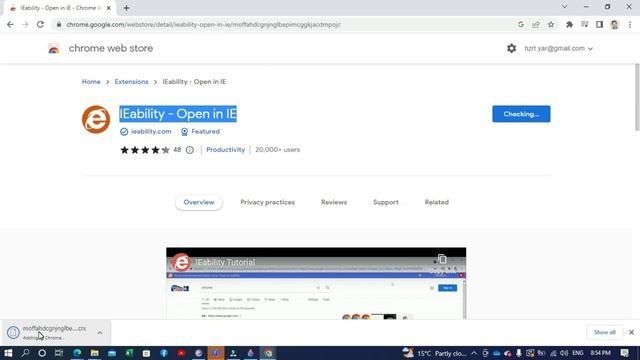Open Chrome three-dot menu
Viewport: 640px width, 360px height.
[630, 24]
